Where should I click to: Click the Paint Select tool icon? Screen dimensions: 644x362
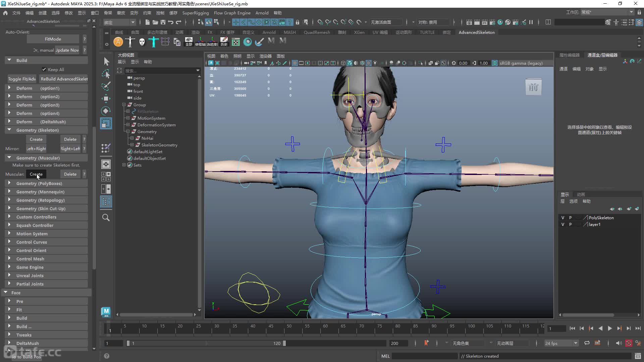(x=106, y=86)
